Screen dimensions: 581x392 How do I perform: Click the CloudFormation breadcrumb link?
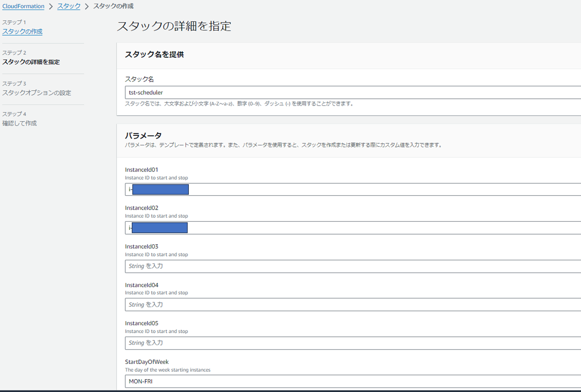pyautogui.click(x=23, y=6)
